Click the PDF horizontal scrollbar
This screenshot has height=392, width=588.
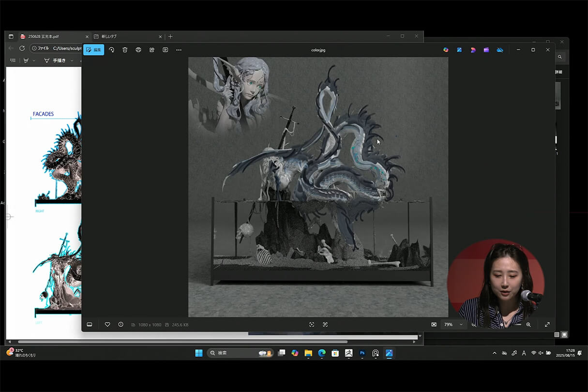(184, 342)
